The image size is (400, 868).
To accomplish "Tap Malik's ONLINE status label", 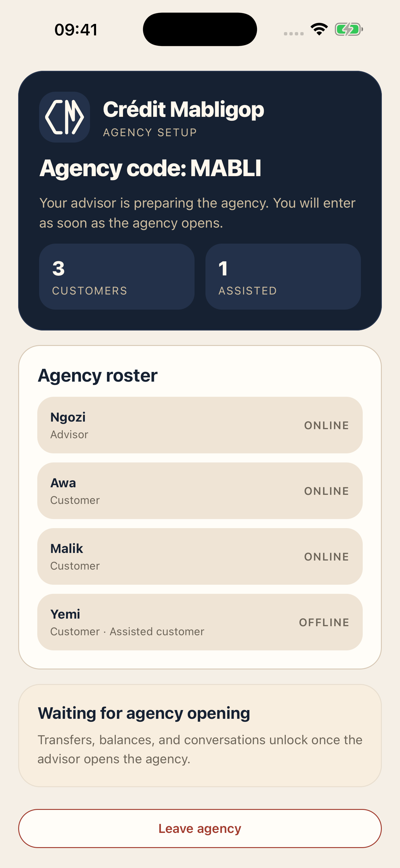I will [326, 557].
